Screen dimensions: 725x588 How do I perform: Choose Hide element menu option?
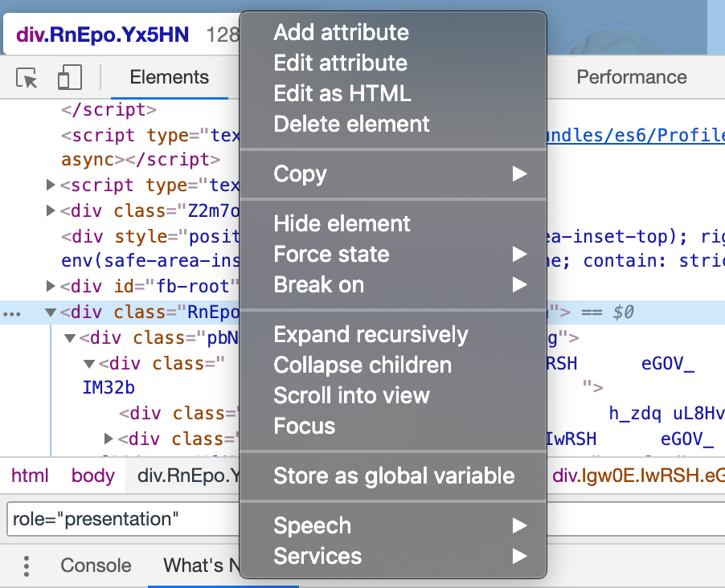click(x=342, y=224)
